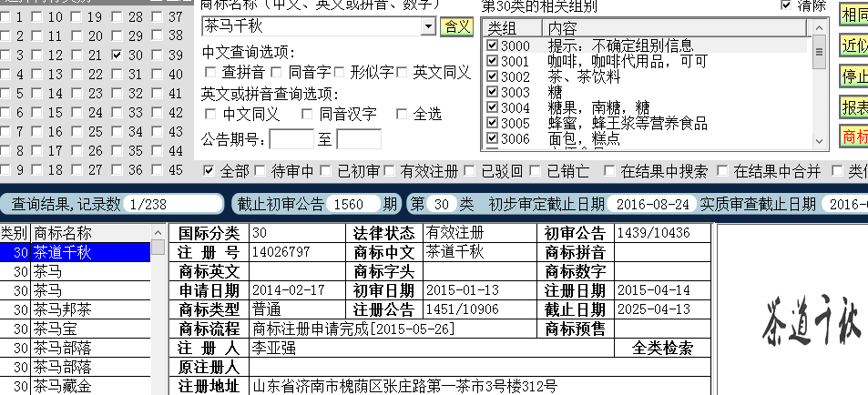Viewport: 868px width, 395px height.
Task: Click the trademark name field containing 茶马千秋
Action: [x=311, y=26]
